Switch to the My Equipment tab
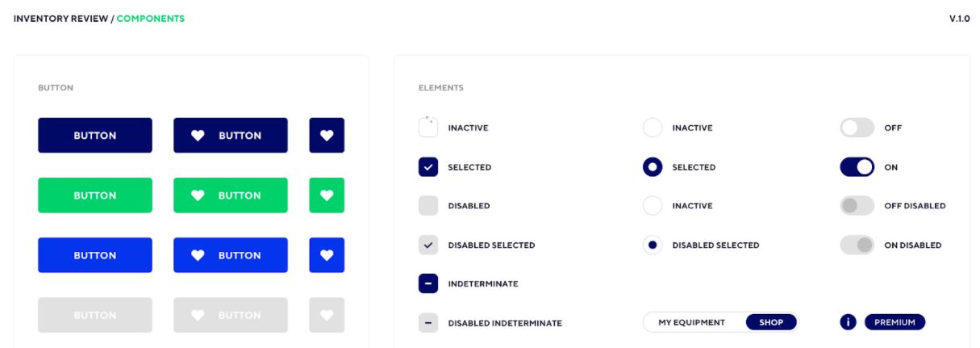Image resolution: width=980 pixels, height=348 pixels. pyautogui.click(x=691, y=322)
